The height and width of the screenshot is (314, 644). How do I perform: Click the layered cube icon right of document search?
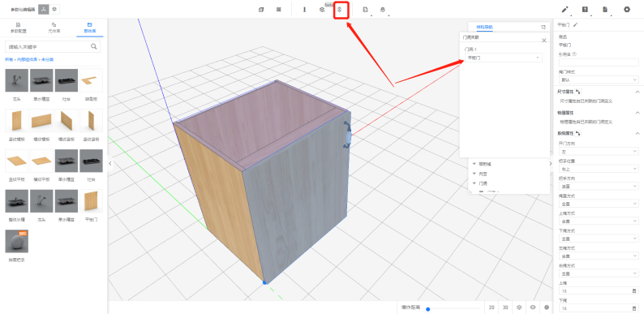383,10
